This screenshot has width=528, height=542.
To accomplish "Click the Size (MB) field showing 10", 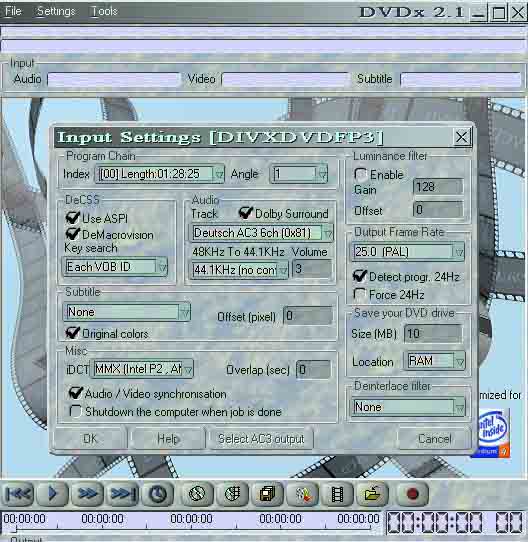I will point(433,333).
